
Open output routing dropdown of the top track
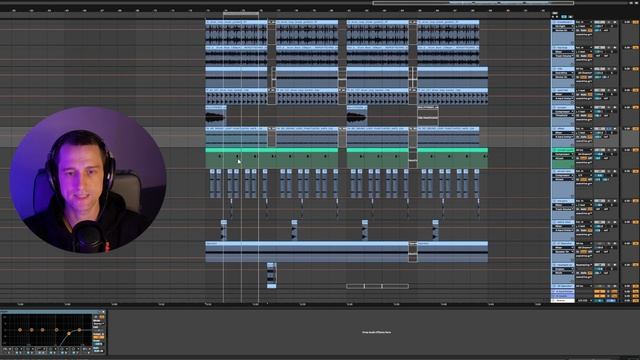[x=584, y=34]
